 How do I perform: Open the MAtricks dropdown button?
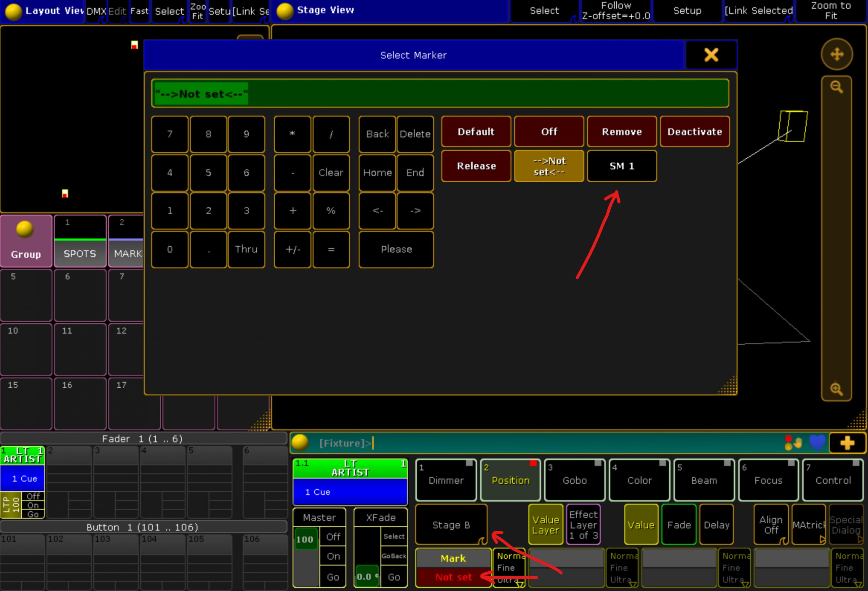pos(809,525)
